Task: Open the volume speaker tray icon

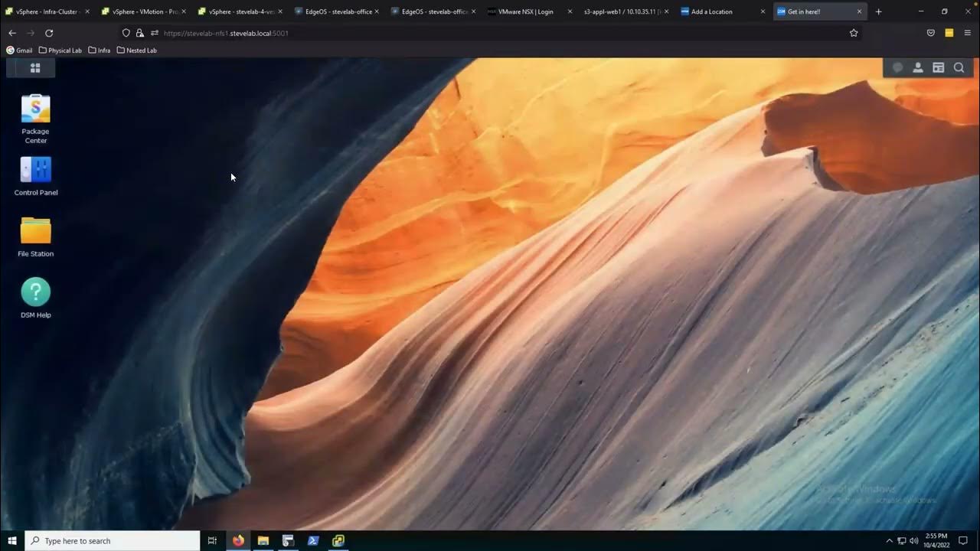Action: [x=914, y=541]
